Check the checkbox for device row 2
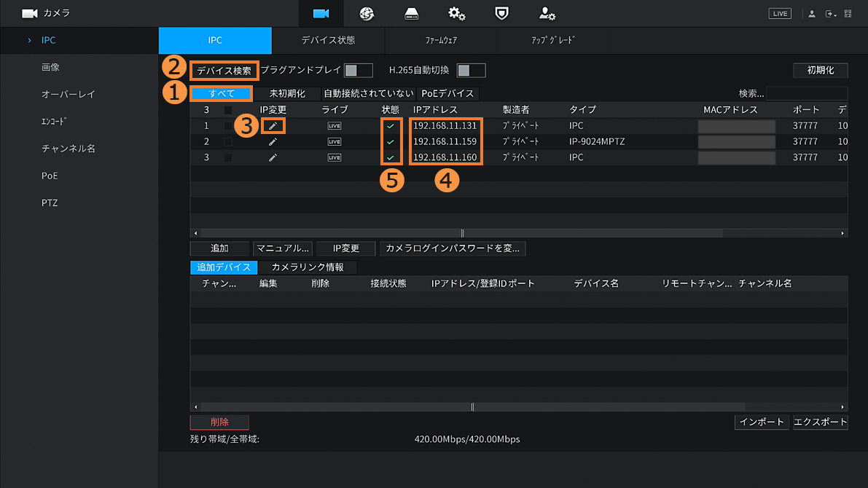The height and width of the screenshot is (488, 868). (228, 141)
